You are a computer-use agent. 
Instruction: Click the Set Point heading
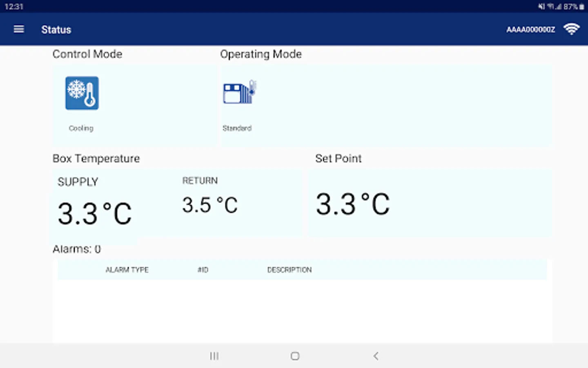(x=339, y=159)
